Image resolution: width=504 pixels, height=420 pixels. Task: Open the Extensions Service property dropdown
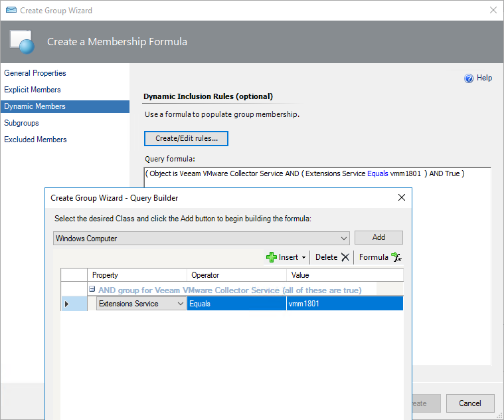181,304
